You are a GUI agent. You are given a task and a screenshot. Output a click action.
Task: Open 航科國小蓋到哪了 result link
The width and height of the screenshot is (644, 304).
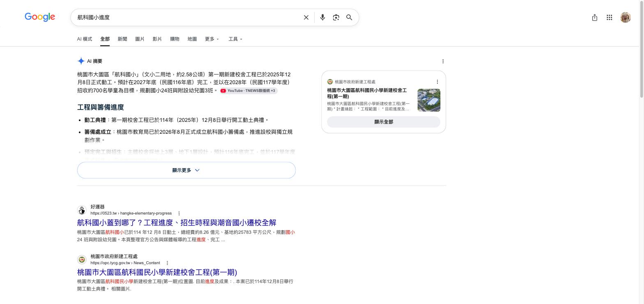click(x=177, y=222)
